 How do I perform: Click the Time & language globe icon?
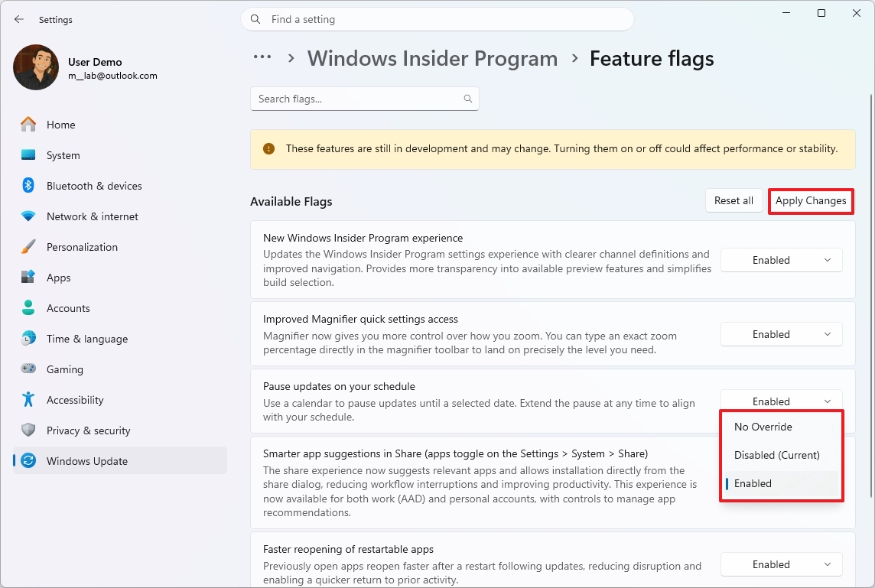28,338
